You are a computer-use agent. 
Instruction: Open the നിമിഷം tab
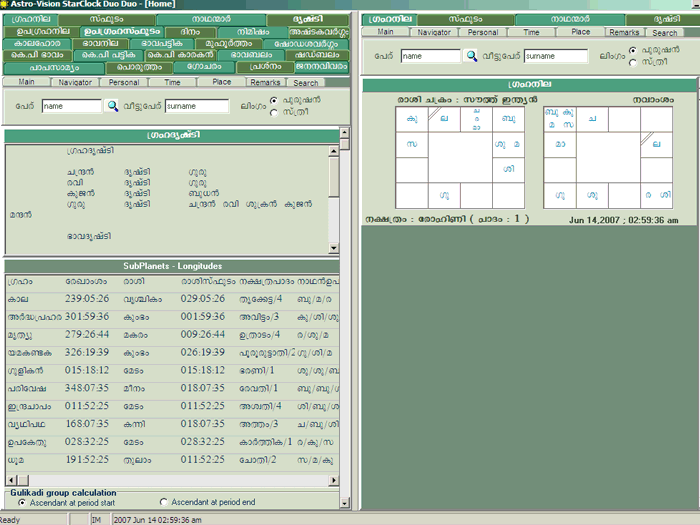(x=253, y=32)
